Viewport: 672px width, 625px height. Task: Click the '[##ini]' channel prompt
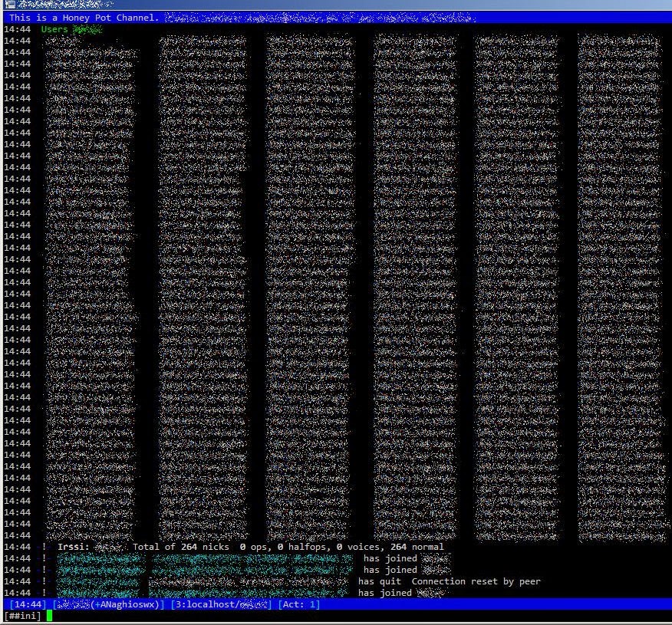[x=22, y=617]
